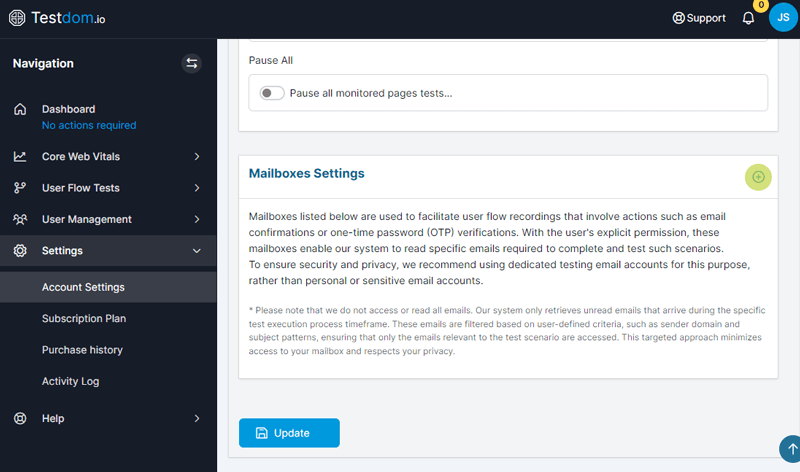Click the Help lifebuoy icon in the sidebar
The width and height of the screenshot is (800, 472).
click(20, 418)
